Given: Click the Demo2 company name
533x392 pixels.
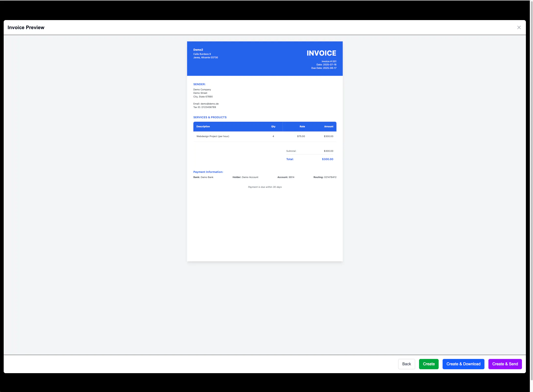Looking at the screenshot, I should pyautogui.click(x=198, y=50).
